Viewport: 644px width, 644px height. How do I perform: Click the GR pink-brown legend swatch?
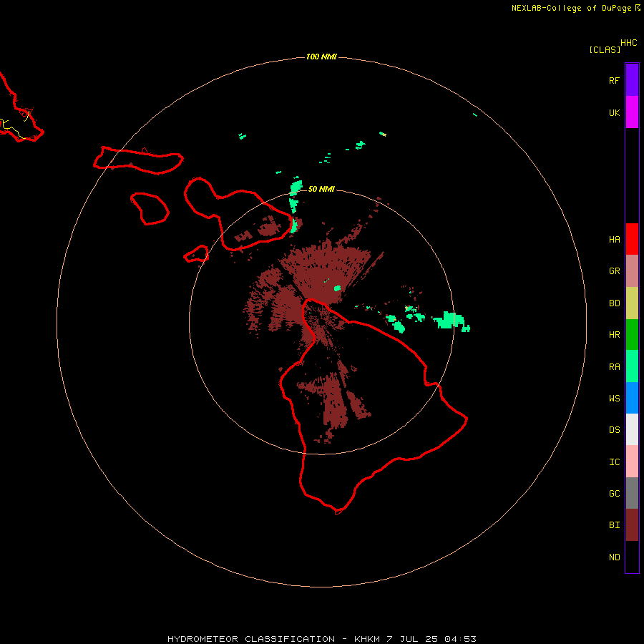pyautogui.click(x=632, y=271)
